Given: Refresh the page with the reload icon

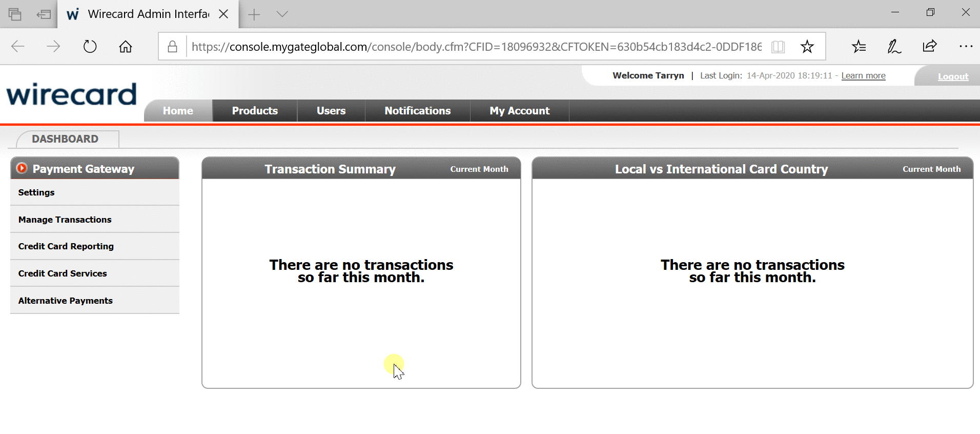Looking at the screenshot, I should coord(90,47).
